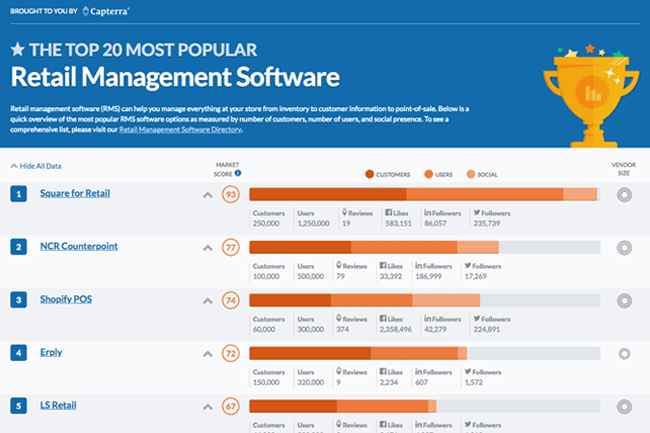Image resolution: width=650 pixels, height=433 pixels.
Task: Click Erply Twitter Followers icon
Action: (x=468, y=372)
